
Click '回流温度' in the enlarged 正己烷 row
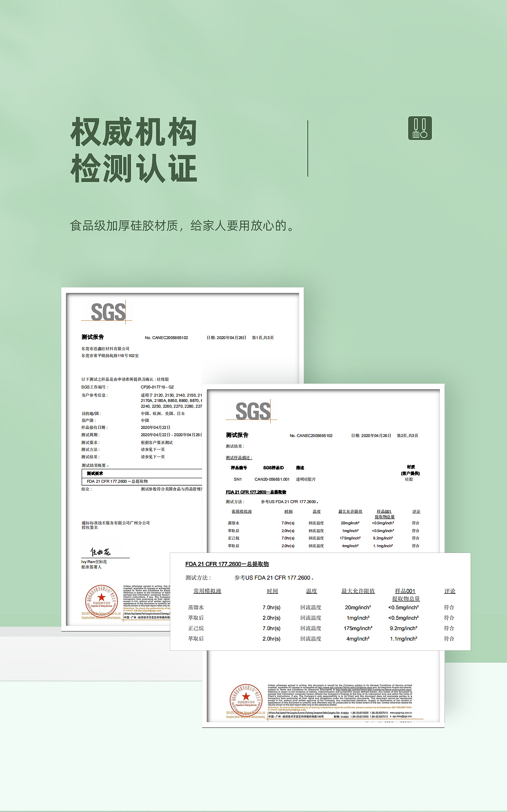pyautogui.click(x=311, y=628)
